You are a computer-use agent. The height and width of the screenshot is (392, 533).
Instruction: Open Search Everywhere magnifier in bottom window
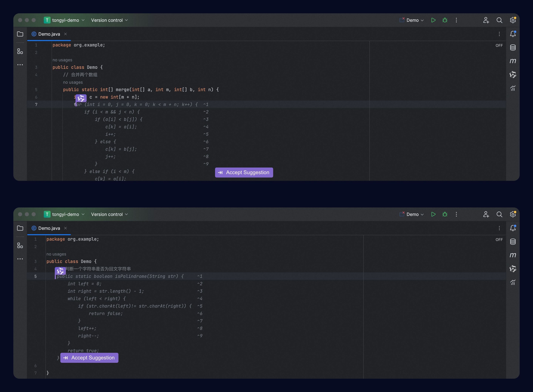coord(499,214)
